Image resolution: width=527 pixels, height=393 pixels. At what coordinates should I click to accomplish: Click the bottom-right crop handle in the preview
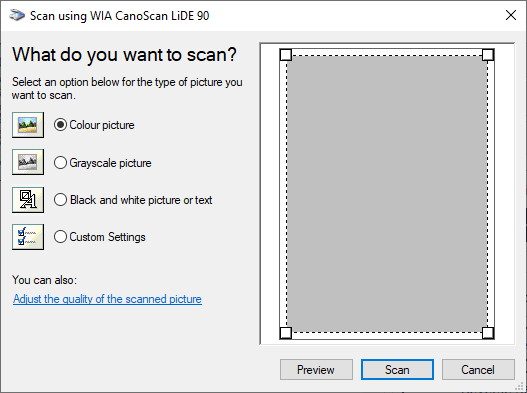click(x=488, y=333)
